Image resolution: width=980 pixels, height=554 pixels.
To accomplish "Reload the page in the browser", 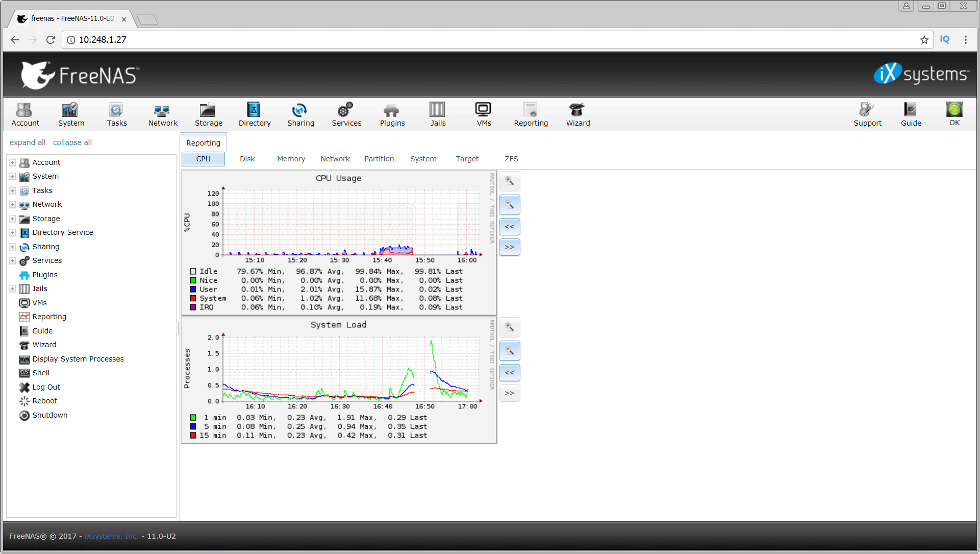I will coord(51,40).
